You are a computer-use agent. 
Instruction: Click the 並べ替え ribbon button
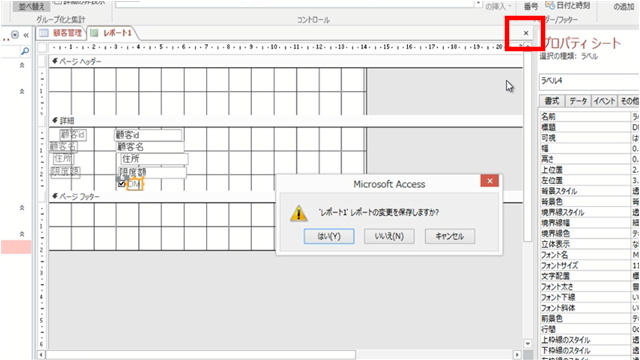pyautogui.click(x=31, y=6)
